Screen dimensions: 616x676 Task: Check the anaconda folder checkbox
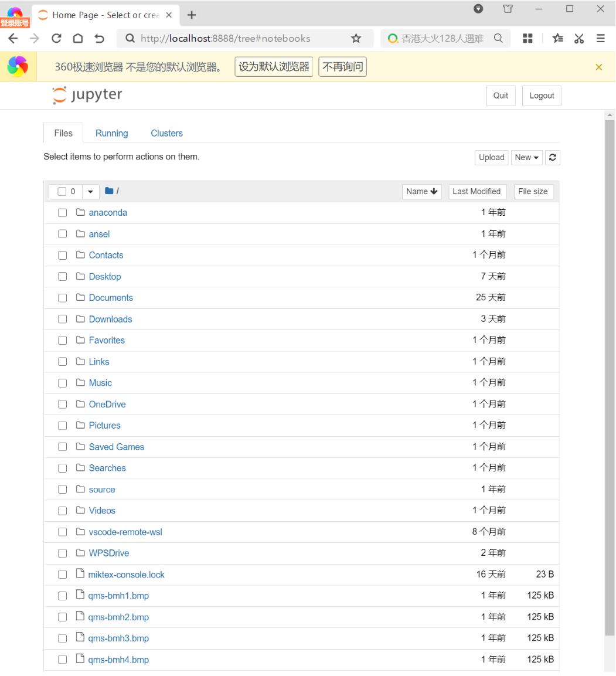(63, 213)
